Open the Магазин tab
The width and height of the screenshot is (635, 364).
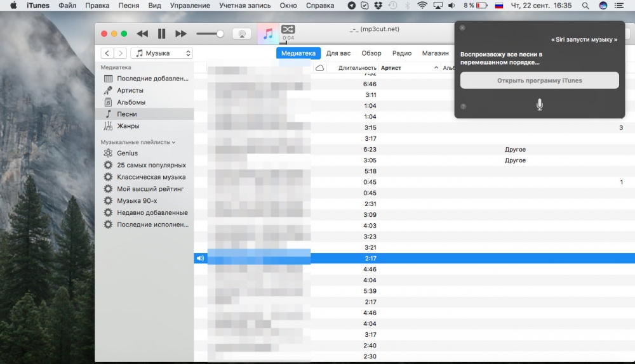[x=436, y=53]
